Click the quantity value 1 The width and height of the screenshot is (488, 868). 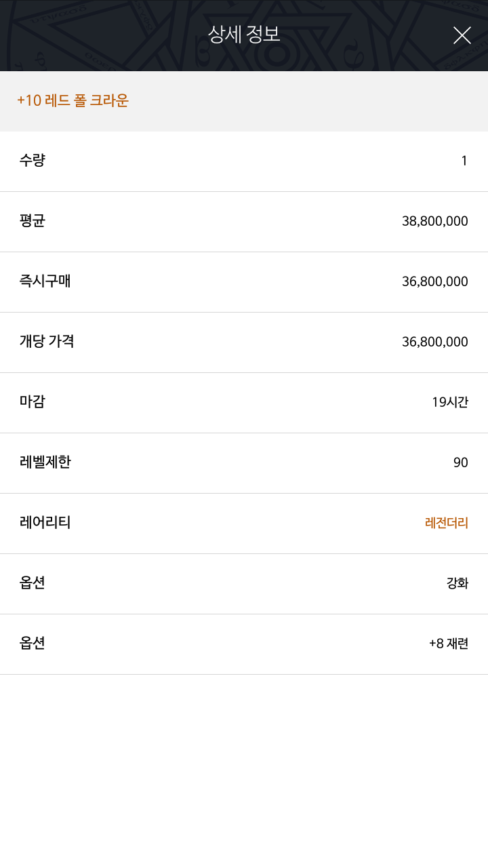tap(464, 161)
